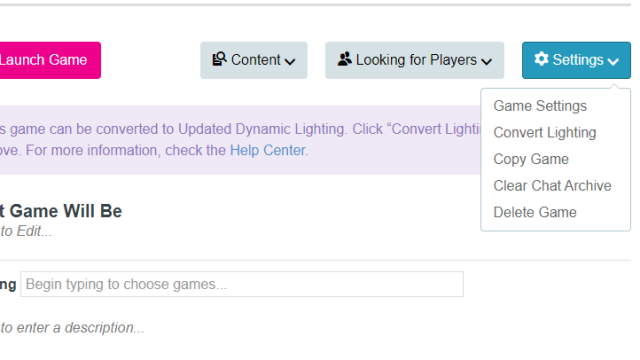
Task: Click the chevron on Content button
Action: tap(290, 62)
